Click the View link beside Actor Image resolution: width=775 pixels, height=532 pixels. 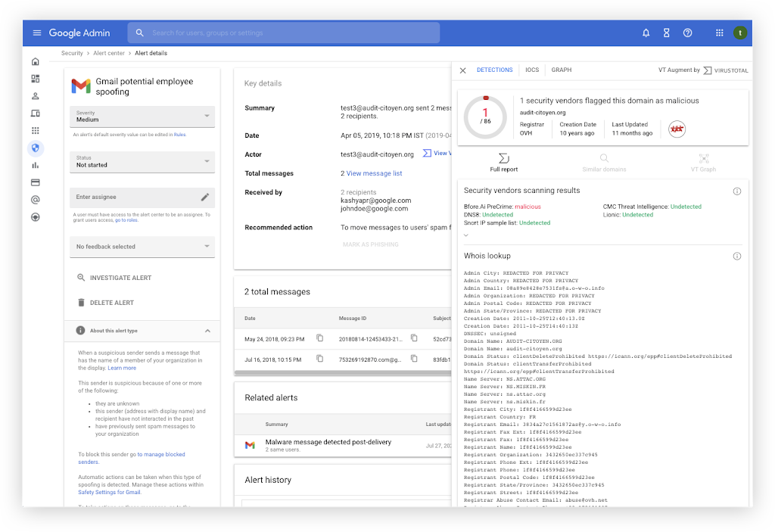[437, 154]
